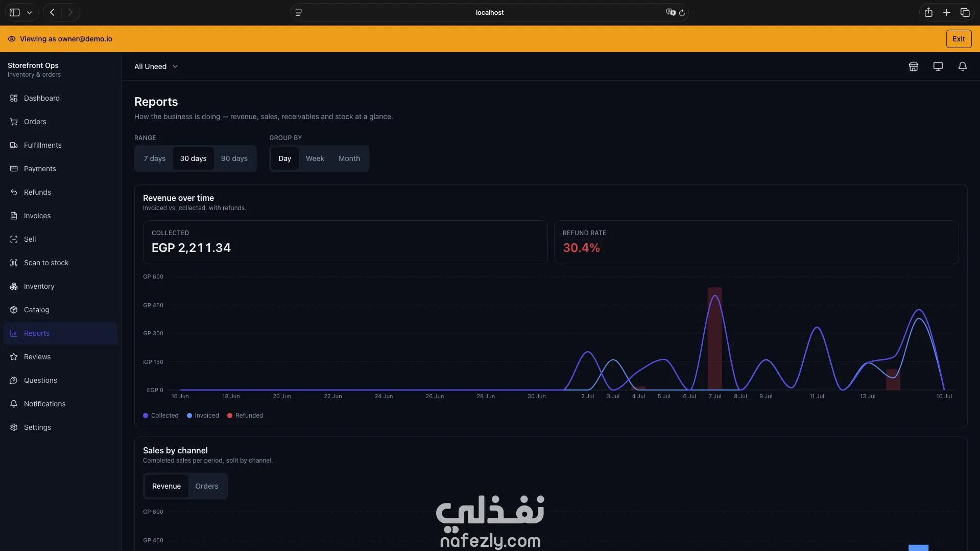
Task: Navigate to Fulfillments
Action: 60,145
